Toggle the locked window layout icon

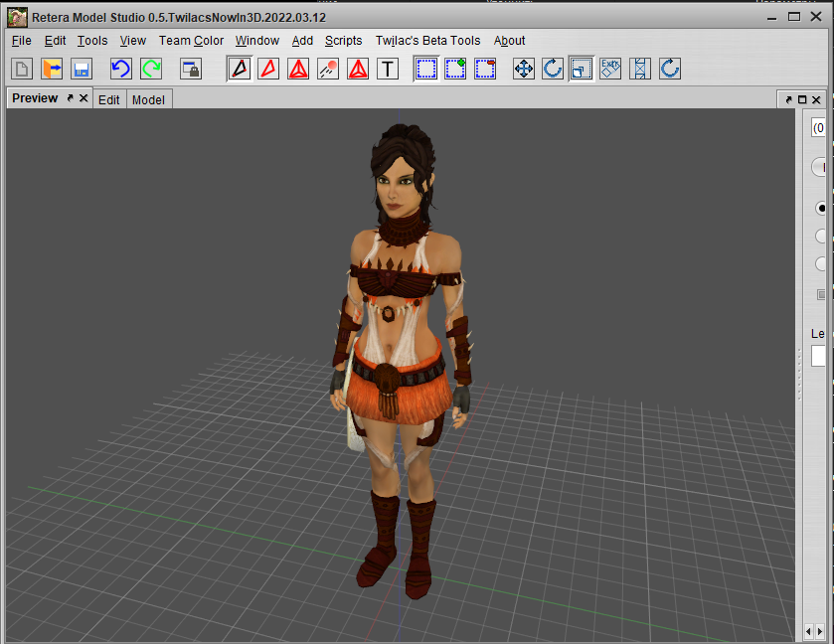click(191, 70)
